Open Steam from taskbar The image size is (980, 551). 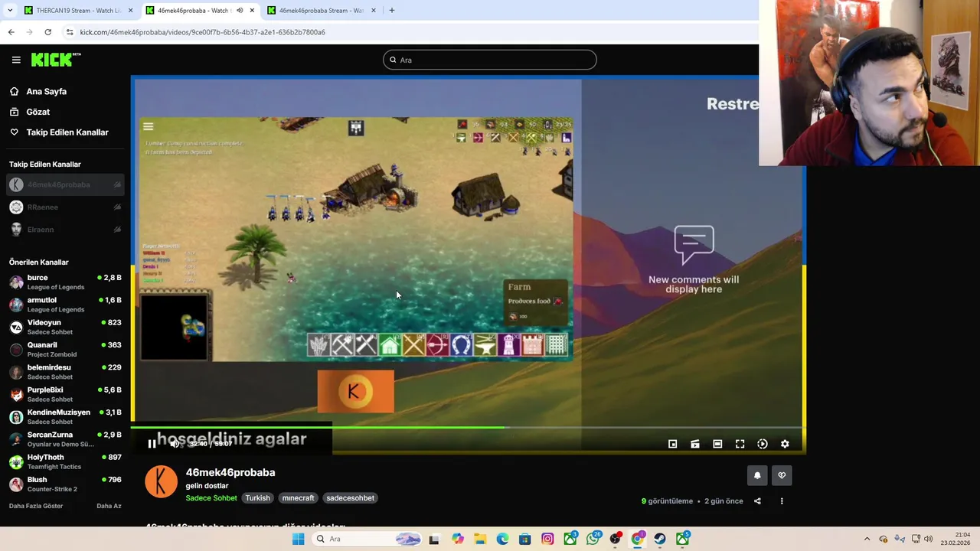pyautogui.click(x=660, y=539)
